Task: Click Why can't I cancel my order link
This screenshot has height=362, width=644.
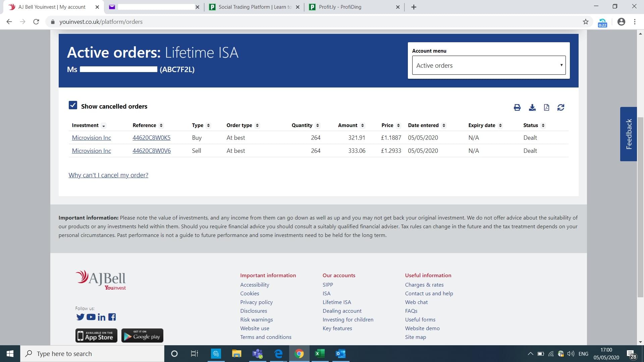Action: click(x=108, y=175)
